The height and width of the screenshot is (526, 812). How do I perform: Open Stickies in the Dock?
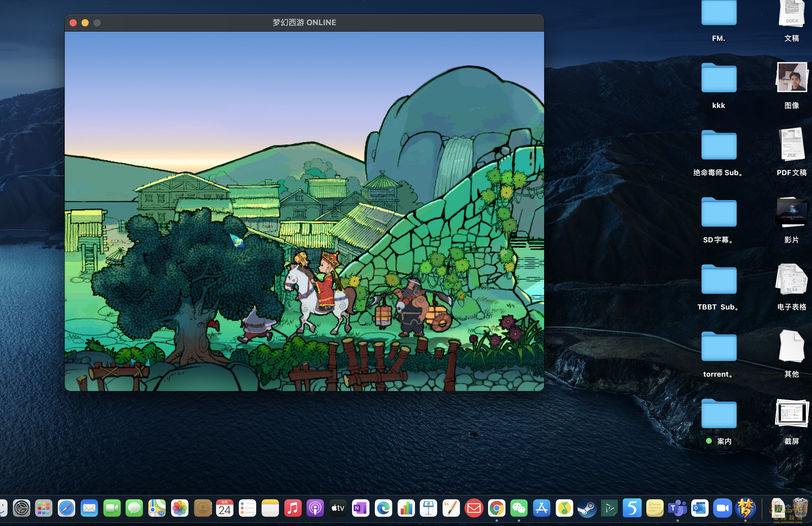tap(655, 508)
